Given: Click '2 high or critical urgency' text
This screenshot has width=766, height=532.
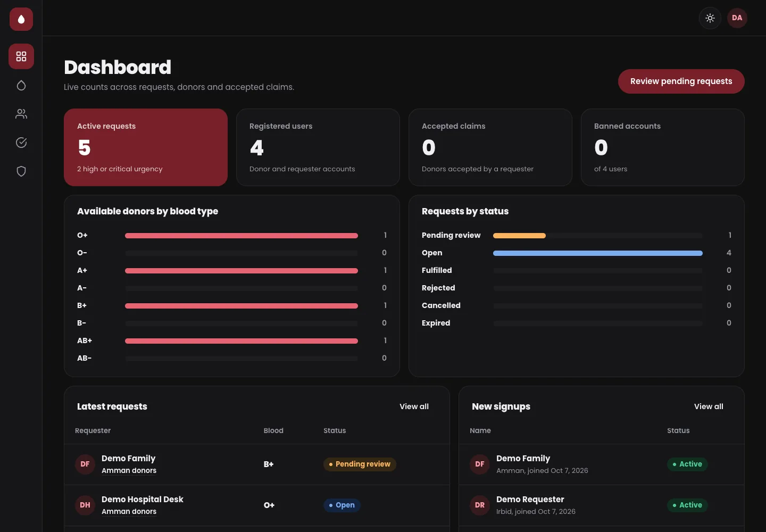Looking at the screenshot, I should [x=120, y=169].
